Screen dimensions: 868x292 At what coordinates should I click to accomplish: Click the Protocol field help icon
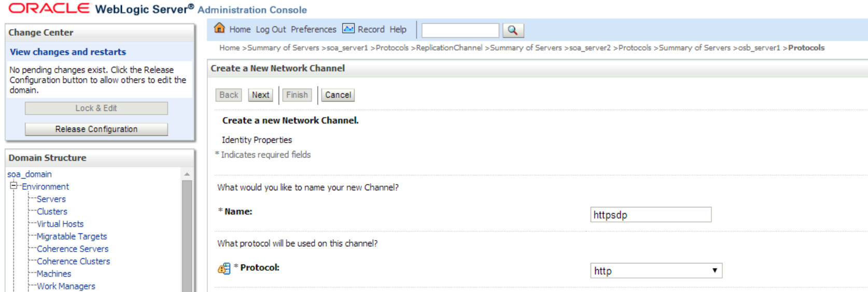tap(224, 268)
